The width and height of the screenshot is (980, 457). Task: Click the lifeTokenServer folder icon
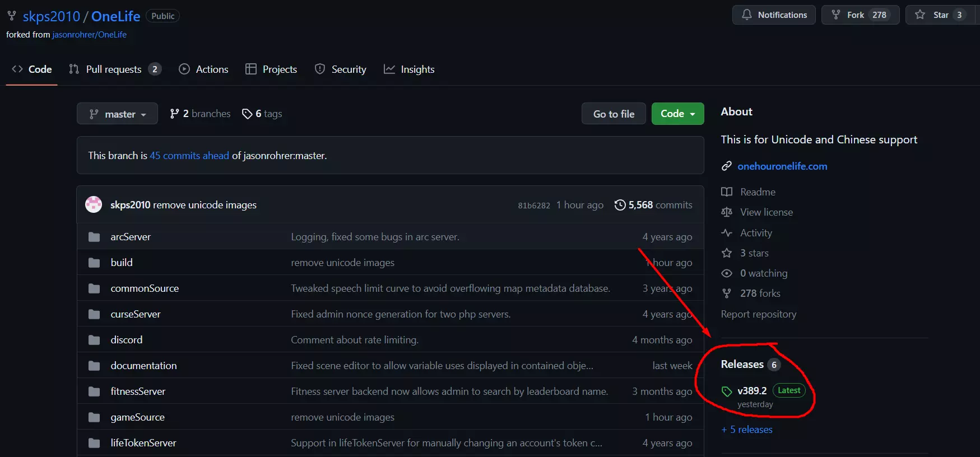click(x=94, y=443)
